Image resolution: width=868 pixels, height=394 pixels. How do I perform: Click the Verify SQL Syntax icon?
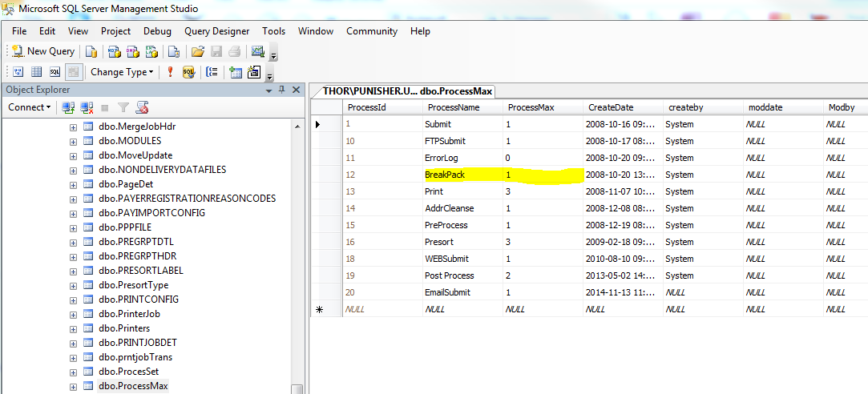[189, 72]
